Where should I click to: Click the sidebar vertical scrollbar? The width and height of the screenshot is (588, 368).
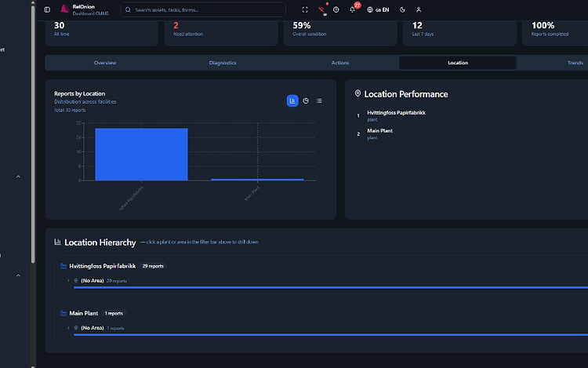[x=33, y=134]
